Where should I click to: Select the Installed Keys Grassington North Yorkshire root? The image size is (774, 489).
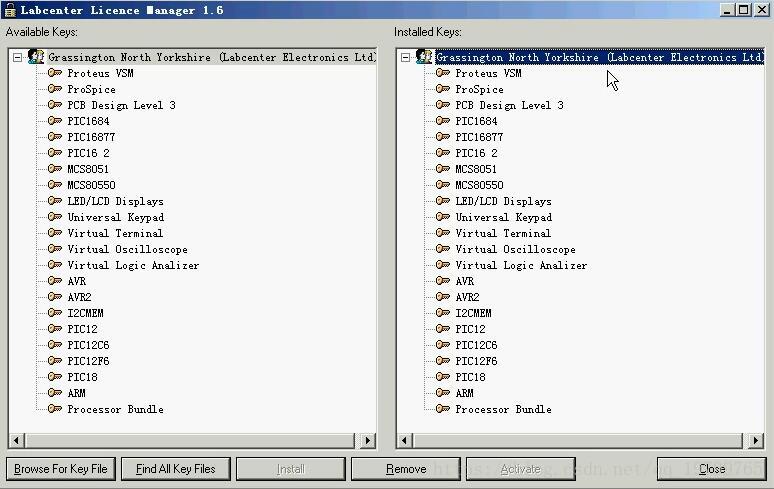click(599, 57)
